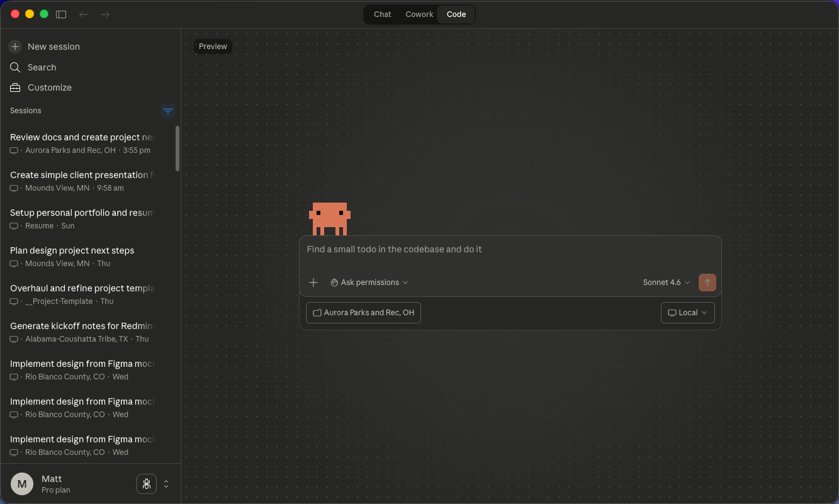Select the Aurora Parks and Rec folder button

(x=363, y=313)
